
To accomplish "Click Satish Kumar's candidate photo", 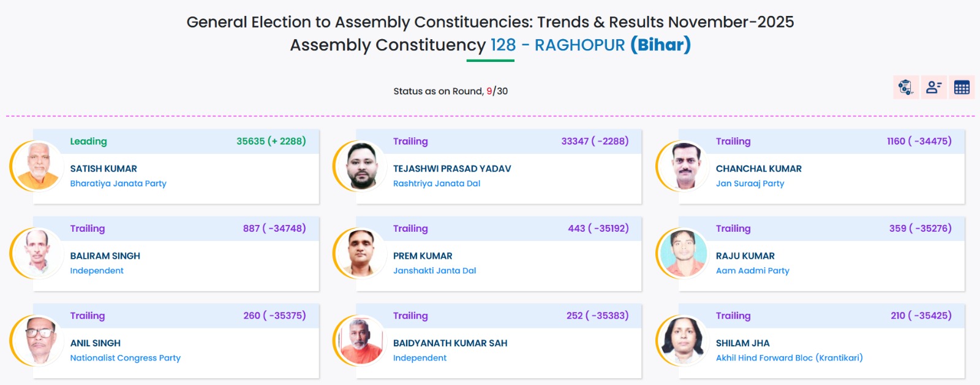I will point(38,166).
